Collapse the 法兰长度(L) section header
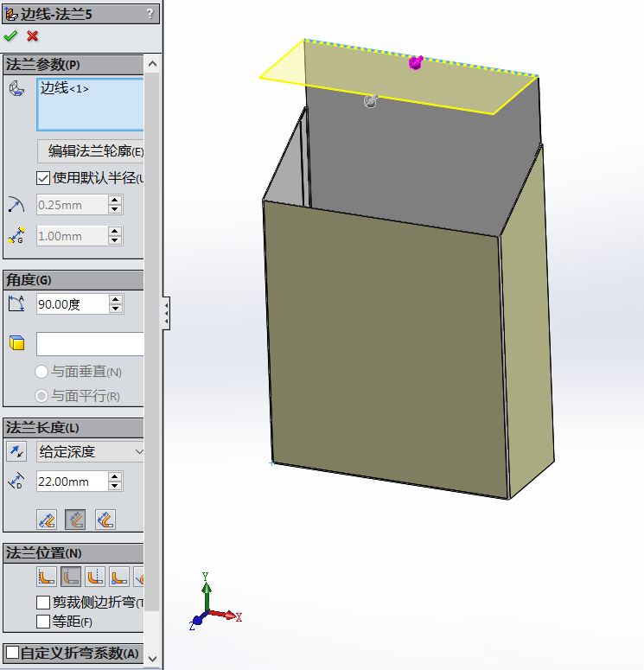Viewport: 644px width, 670px height. [x=73, y=428]
